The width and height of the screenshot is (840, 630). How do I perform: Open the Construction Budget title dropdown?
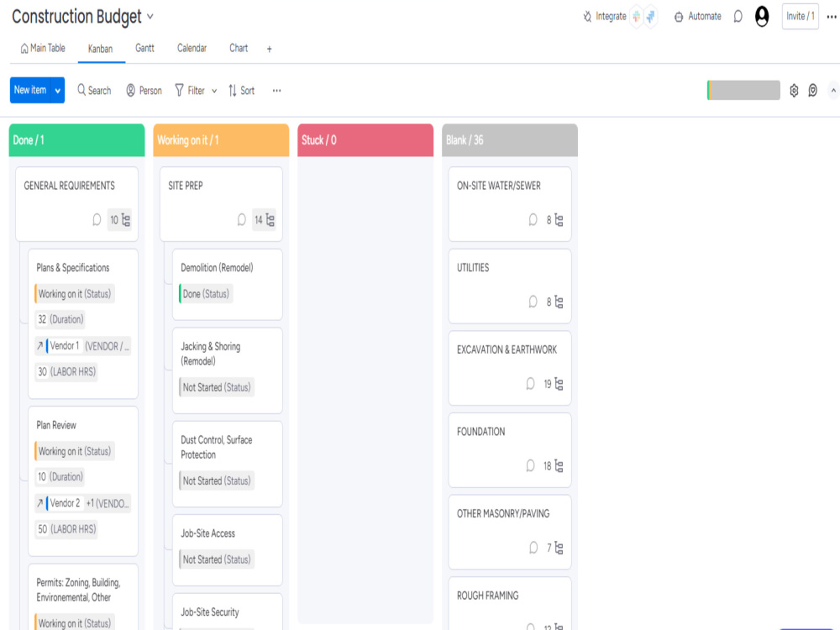[x=150, y=17]
